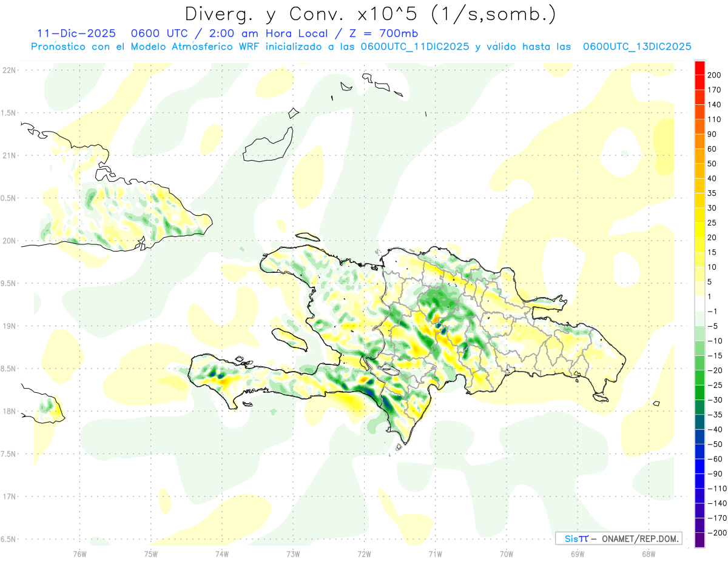Click the yellow swatch between 20 and 25
This screenshot has height=562, width=728.
coord(699,229)
